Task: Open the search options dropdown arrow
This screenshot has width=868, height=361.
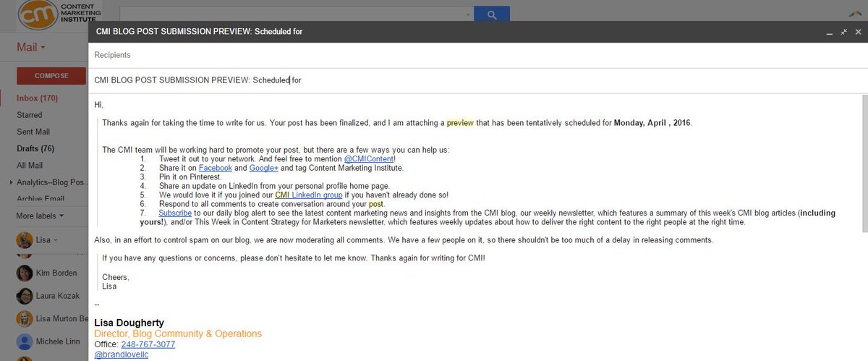Action: [x=467, y=14]
